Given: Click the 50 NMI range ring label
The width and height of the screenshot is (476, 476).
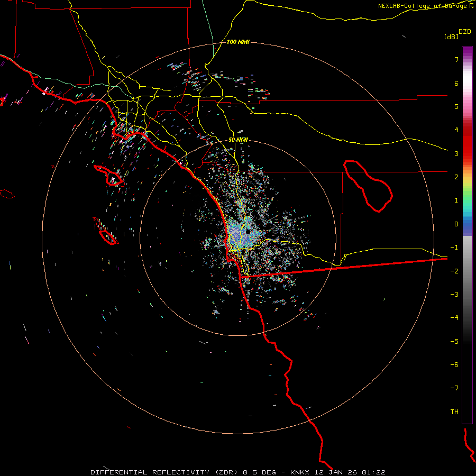Looking at the screenshot, I should click(x=238, y=140).
